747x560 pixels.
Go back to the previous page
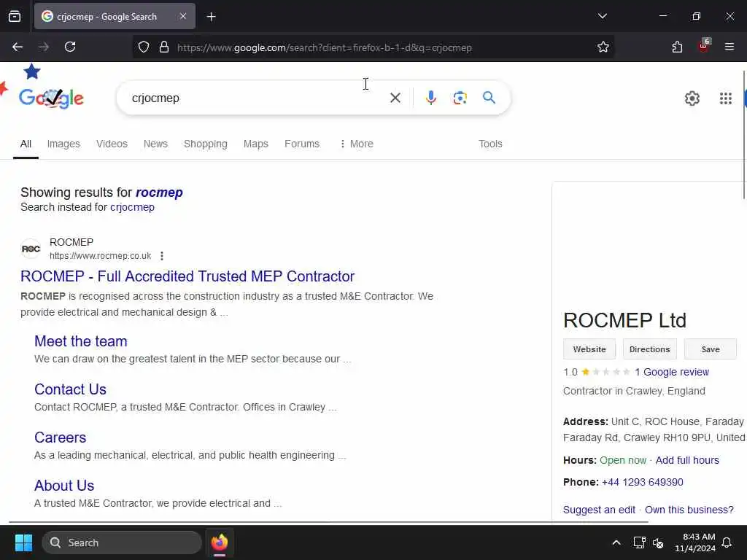pyautogui.click(x=18, y=47)
